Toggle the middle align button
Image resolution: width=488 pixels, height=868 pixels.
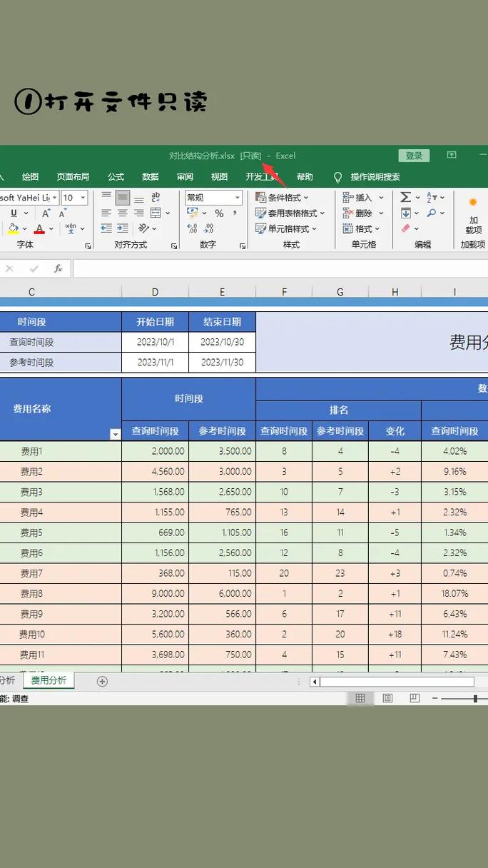[x=123, y=198]
